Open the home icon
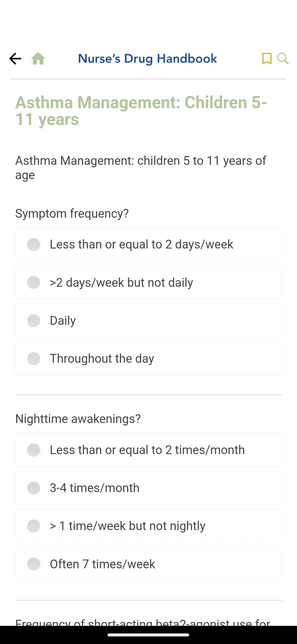 [38, 59]
